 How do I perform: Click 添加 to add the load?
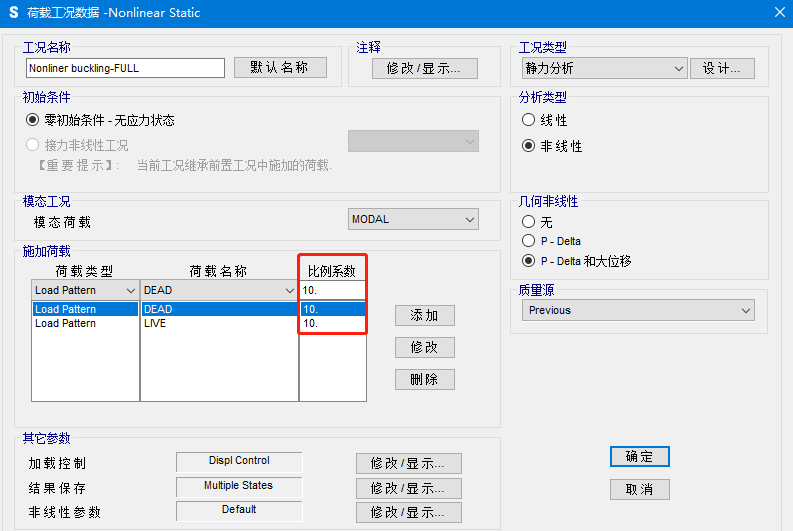point(424,315)
